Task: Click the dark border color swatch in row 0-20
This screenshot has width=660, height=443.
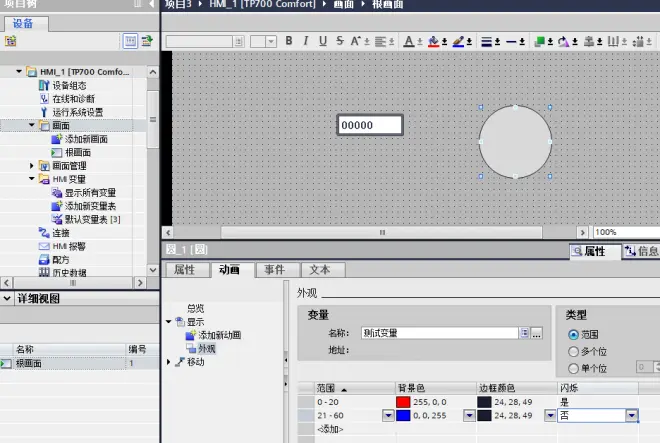Action: [484, 402]
